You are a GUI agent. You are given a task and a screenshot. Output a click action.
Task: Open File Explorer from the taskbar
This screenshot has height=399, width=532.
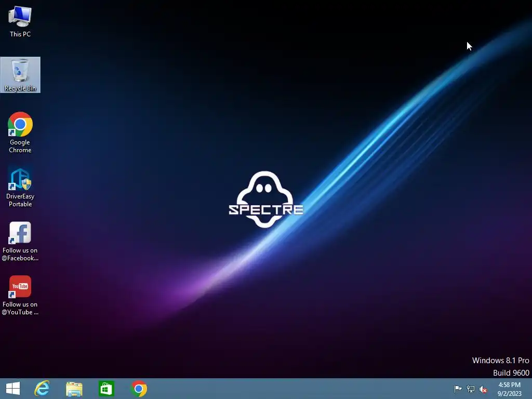(74, 389)
